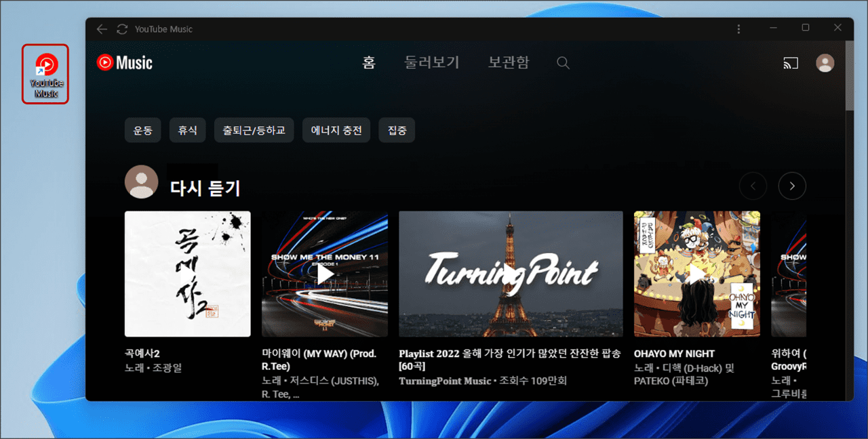Screen dimensions: 868x439
Task: Open 저스디스 (JUSTHIS) artist link
Action: coord(332,381)
